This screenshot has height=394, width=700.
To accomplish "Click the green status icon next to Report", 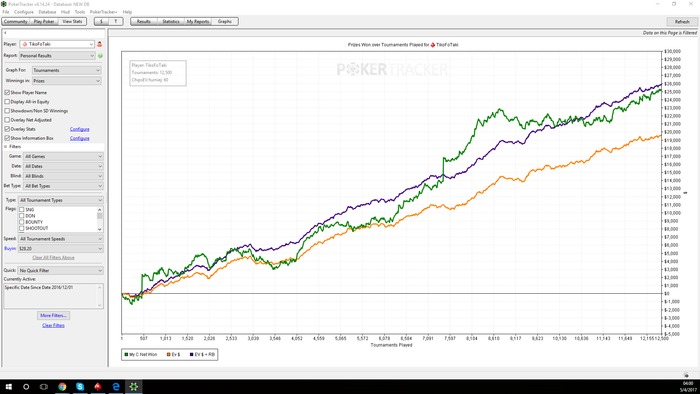I will coord(100,56).
